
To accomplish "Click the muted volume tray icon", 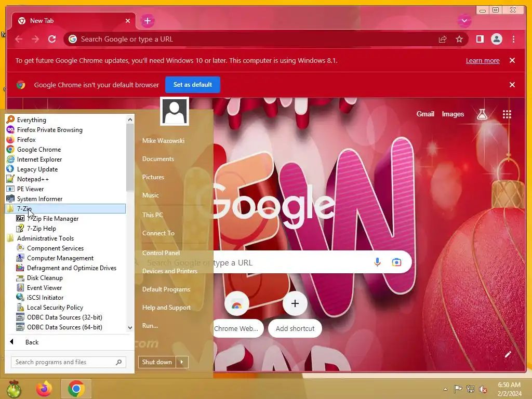I will coord(483,389).
